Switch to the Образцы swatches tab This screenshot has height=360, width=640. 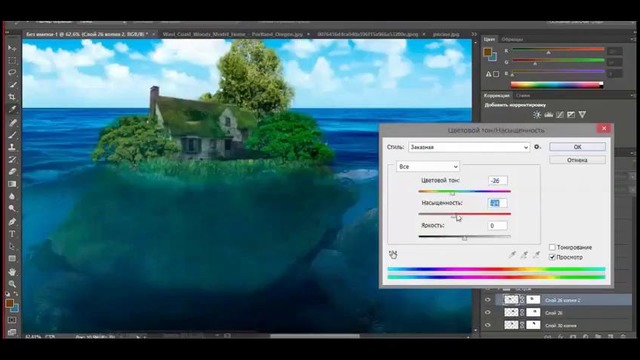tap(512, 39)
